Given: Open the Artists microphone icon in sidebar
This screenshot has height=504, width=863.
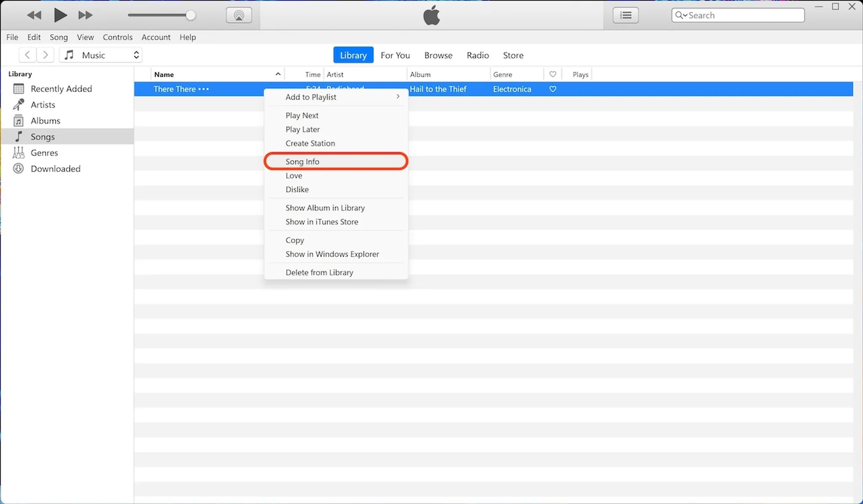Looking at the screenshot, I should click(19, 105).
